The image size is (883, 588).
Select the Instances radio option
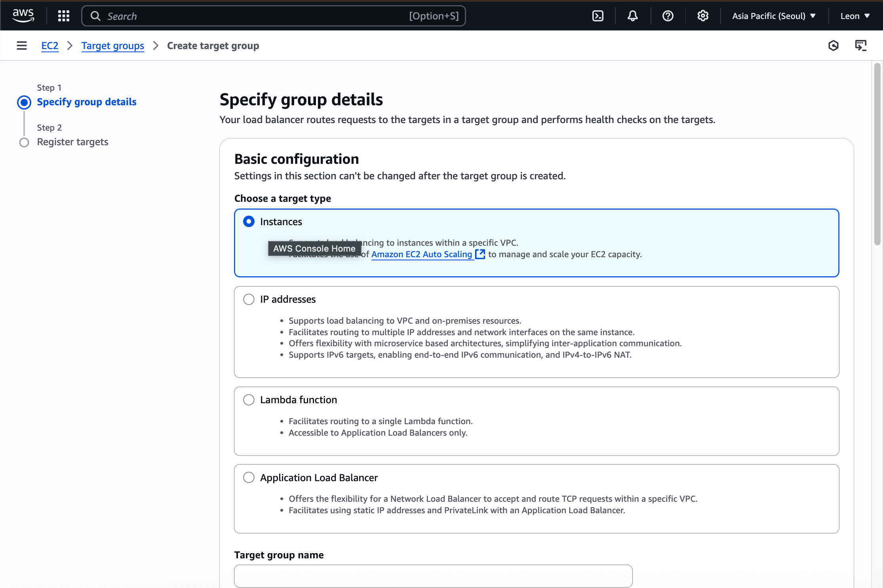(249, 222)
